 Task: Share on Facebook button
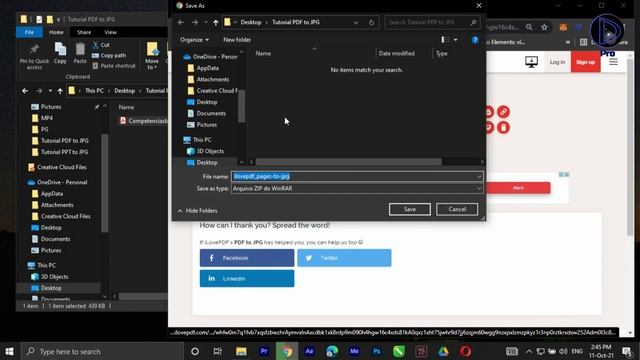point(247,258)
